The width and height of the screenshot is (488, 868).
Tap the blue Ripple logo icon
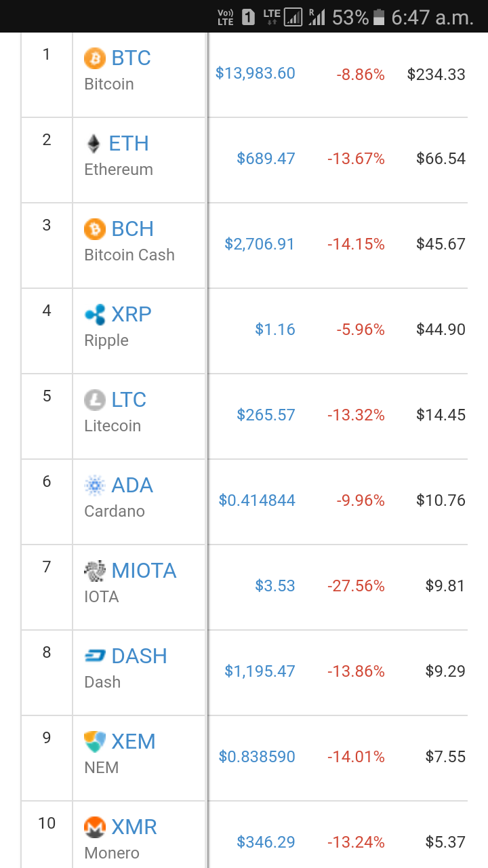coord(95,315)
